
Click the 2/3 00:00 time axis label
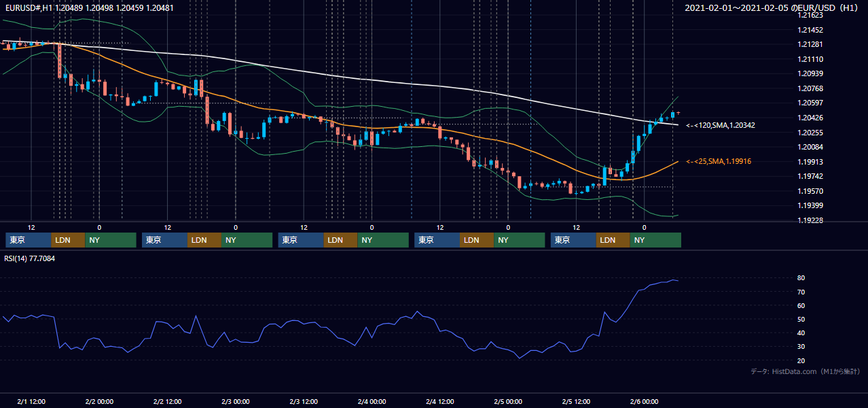[236, 401]
